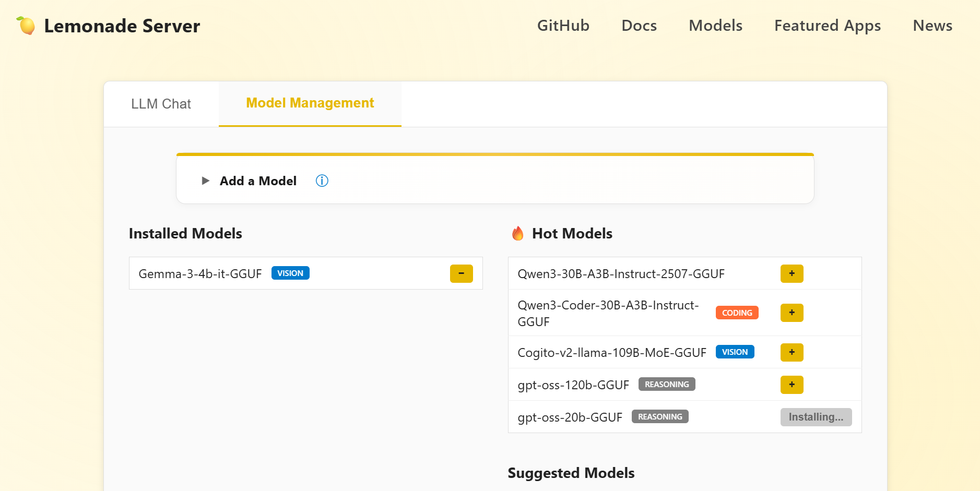Image resolution: width=980 pixels, height=491 pixels.
Task: Click the lemon logo icon
Action: 26,26
